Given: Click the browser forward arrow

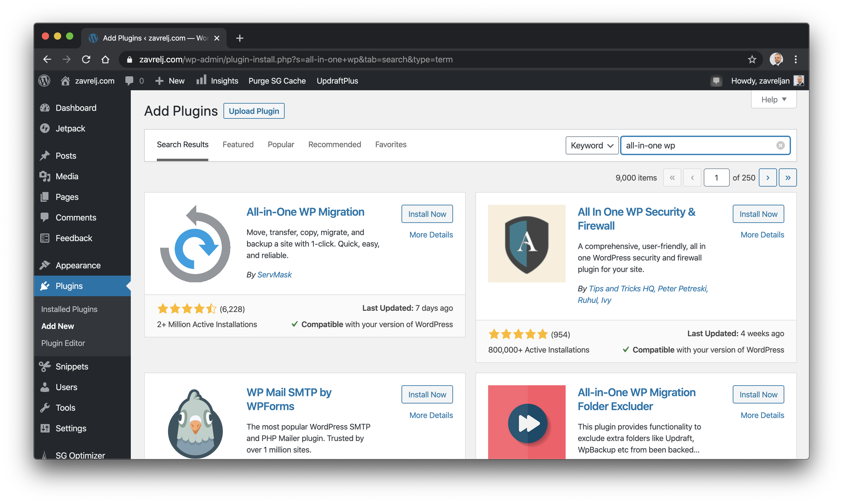Looking at the screenshot, I should pos(67,60).
